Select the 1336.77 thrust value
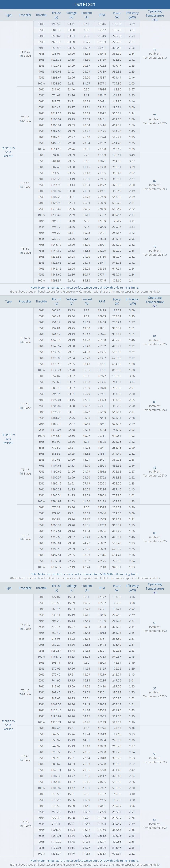The height and width of the screenshot is (868, 170). [x=56, y=854]
